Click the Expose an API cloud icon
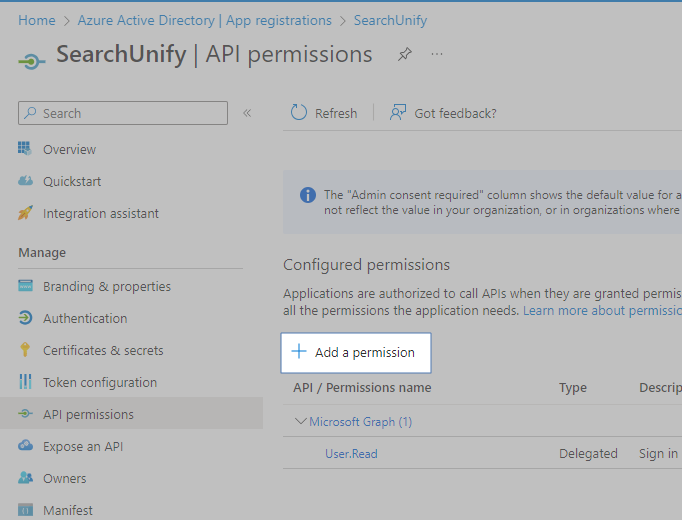682x520 pixels. click(x=26, y=446)
